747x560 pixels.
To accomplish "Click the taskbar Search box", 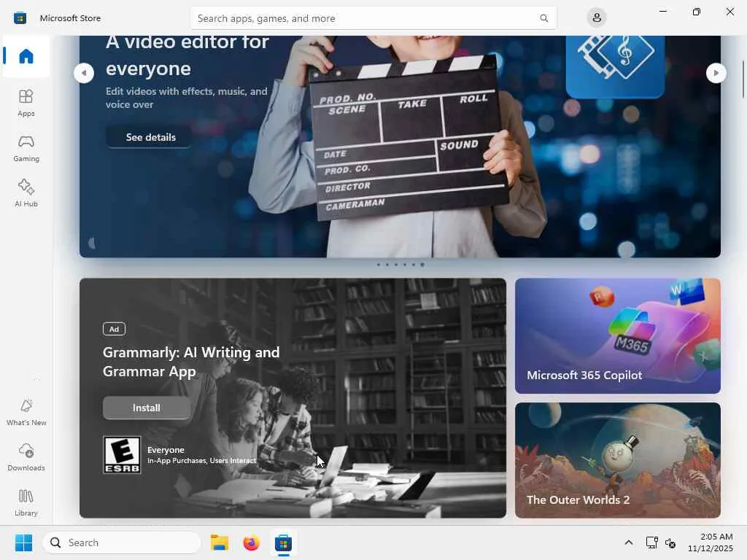I will click(x=122, y=542).
